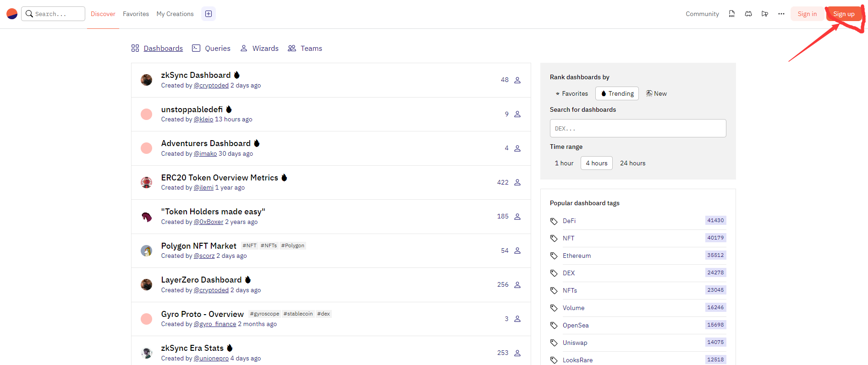Click the tag icon beside Uniswap
868x365 pixels.
554,343
